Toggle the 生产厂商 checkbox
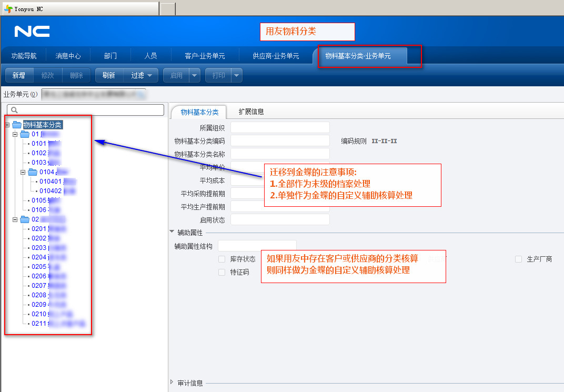This screenshot has width=564, height=392. click(518, 259)
